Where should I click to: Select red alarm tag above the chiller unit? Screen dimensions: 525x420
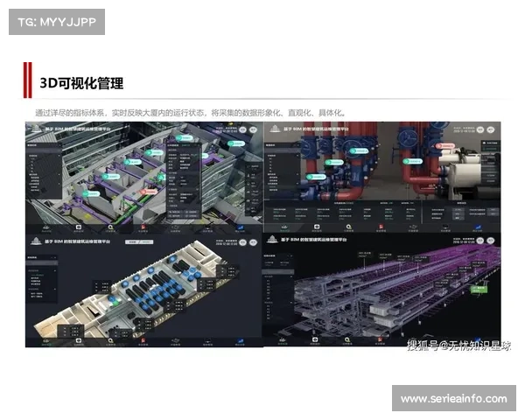[x=445, y=146]
